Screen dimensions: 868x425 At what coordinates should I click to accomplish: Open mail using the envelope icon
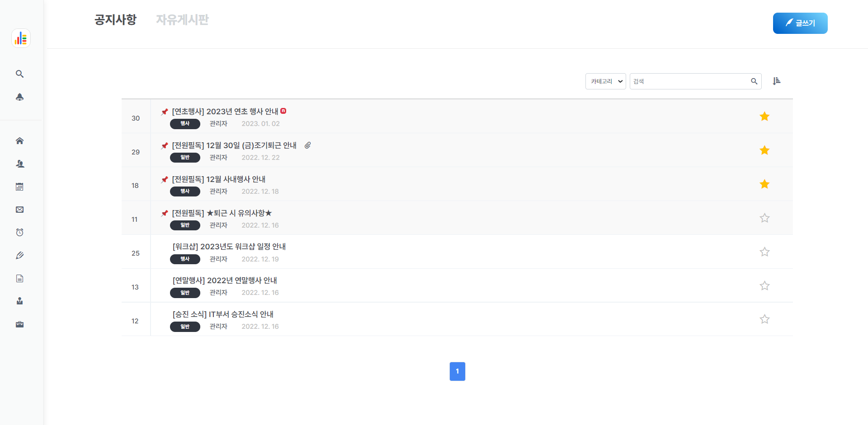point(19,210)
